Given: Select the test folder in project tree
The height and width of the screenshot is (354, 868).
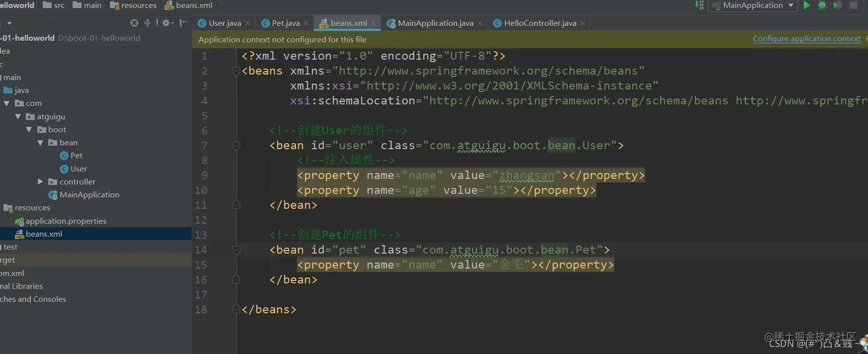Looking at the screenshot, I should [10, 247].
